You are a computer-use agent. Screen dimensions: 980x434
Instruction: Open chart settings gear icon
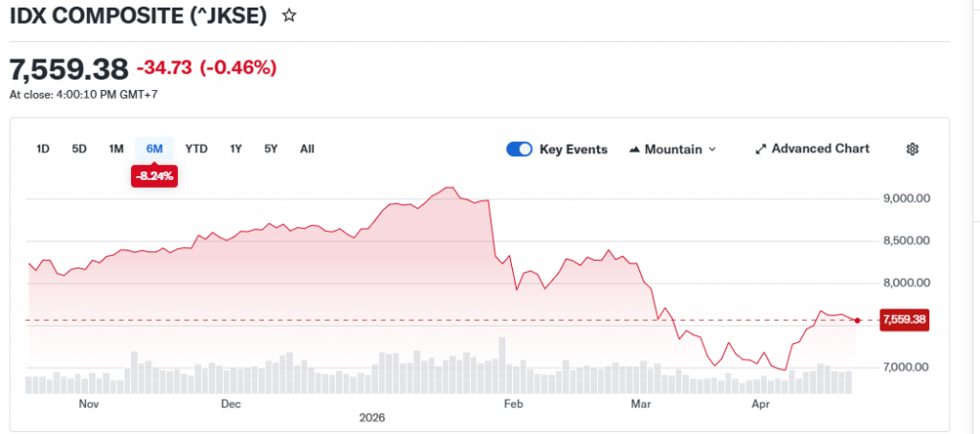(x=912, y=148)
